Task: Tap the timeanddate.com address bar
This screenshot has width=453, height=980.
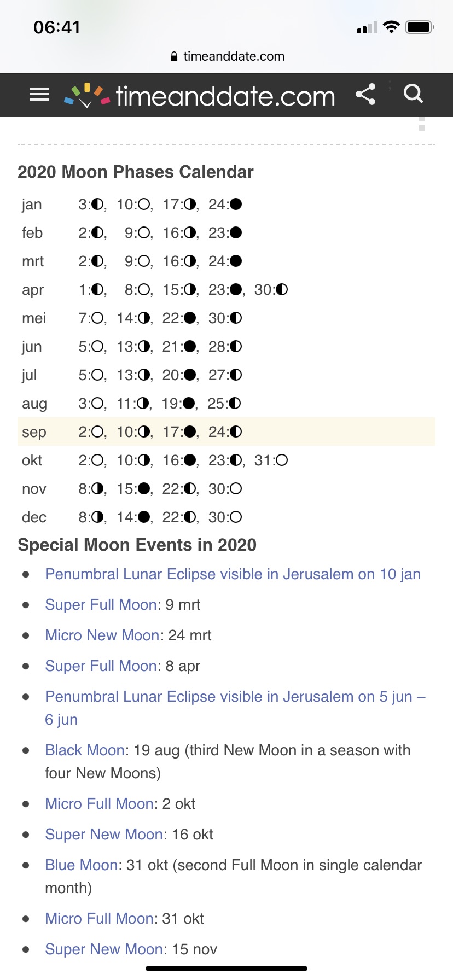Action: (x=226, y=56)
